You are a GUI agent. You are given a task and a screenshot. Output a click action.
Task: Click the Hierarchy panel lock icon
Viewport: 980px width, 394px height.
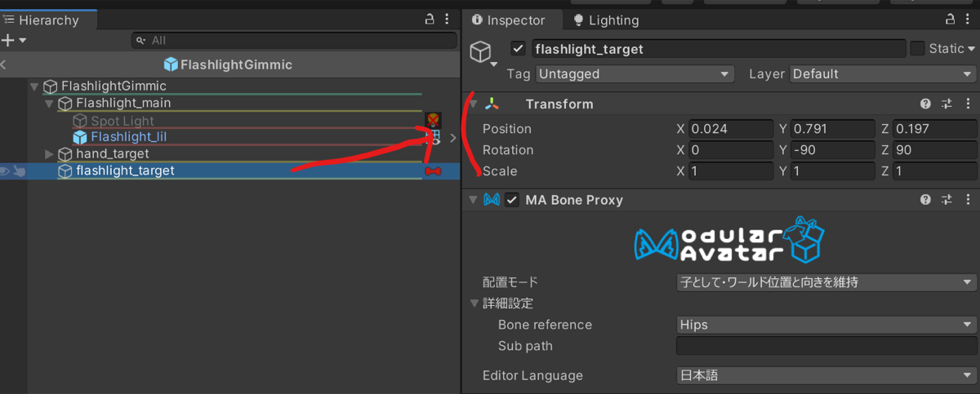tap(430, 20)
